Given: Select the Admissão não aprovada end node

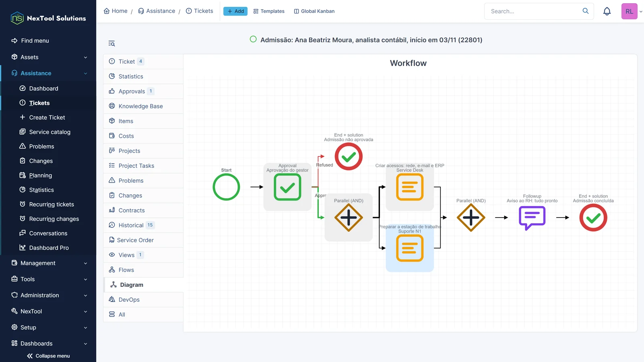Looking at the screenshot, I should pyautogui.click(x=349, y=156).
